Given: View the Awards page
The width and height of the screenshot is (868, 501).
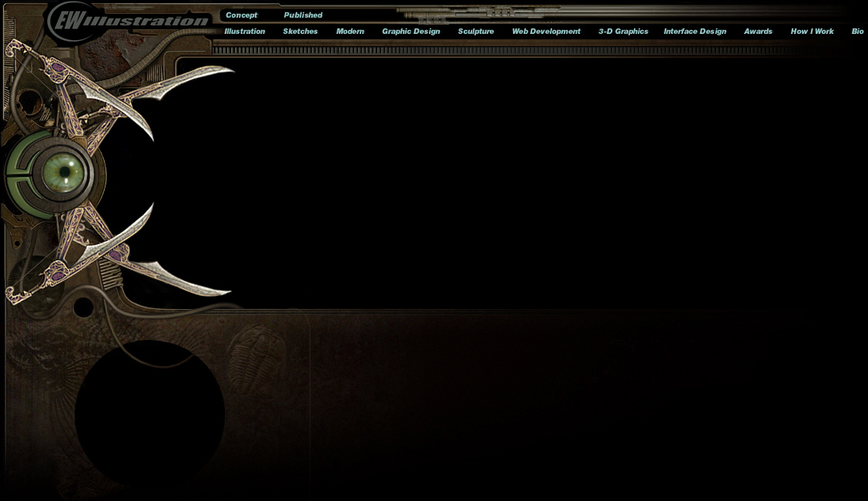Looking at the screenshot, I should (758, 32).
